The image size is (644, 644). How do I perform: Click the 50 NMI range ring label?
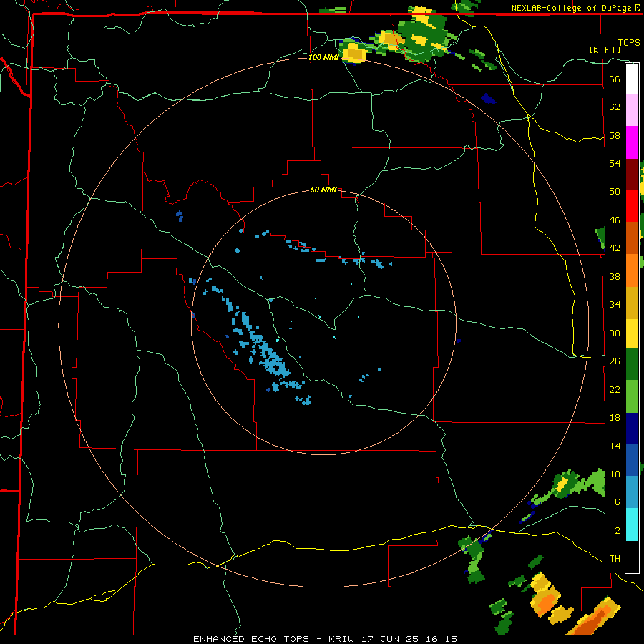(323, 190)
